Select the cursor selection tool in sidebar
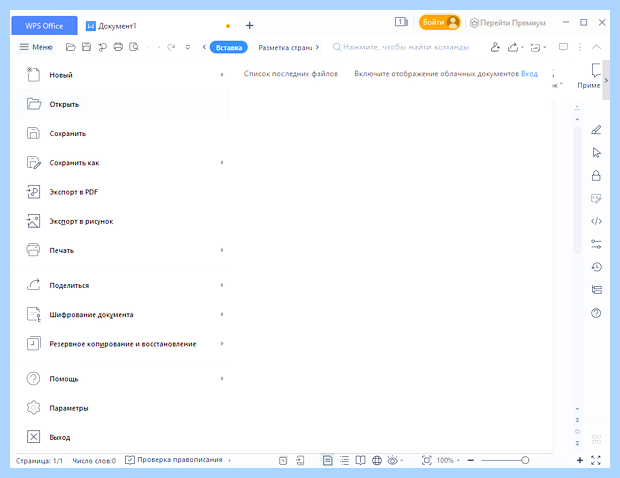620x478 pixels. pos(596,153)
